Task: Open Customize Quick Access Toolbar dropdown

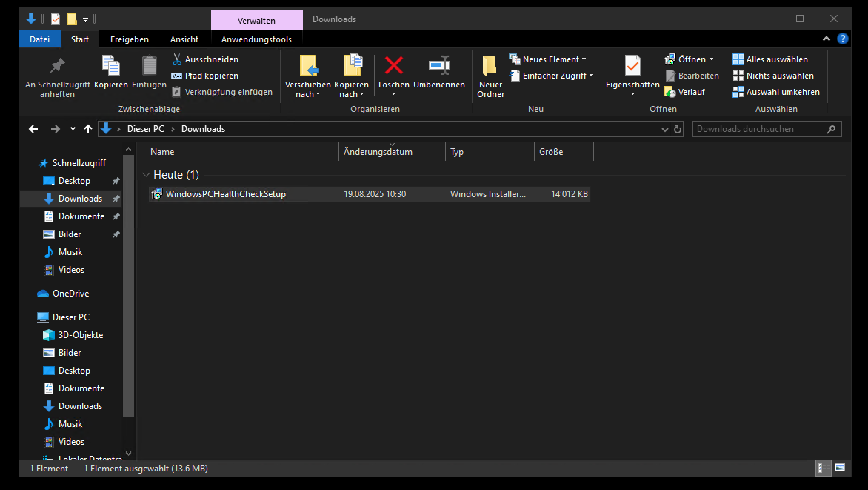Action: (x=85, y=20)
